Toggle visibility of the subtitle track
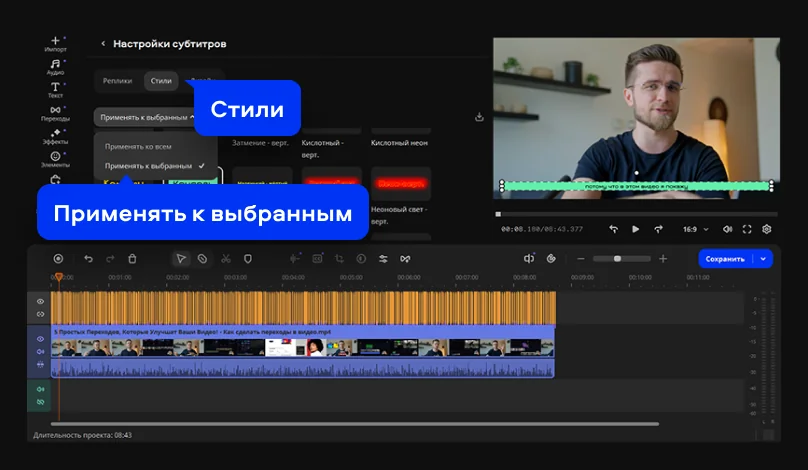The width and height of the screenshot is (808, 470). [41, 301]
